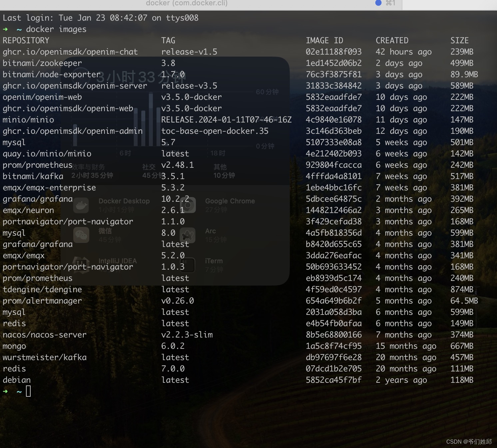Image resolution: width=497 pixels, height=448 pixels.
Task: Click image ID eb8939d5c174
Action: click(x=334, y=278)
